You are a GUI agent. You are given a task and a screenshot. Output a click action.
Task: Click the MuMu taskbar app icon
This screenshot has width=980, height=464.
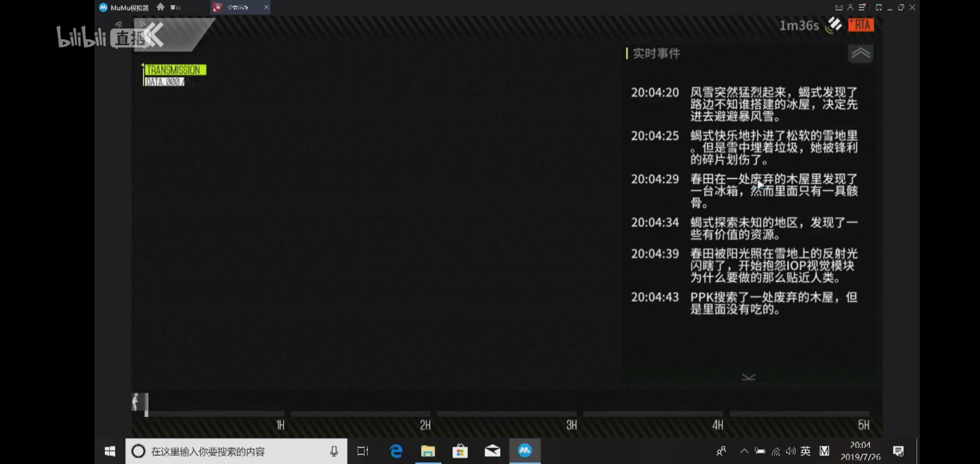point(525,451)
